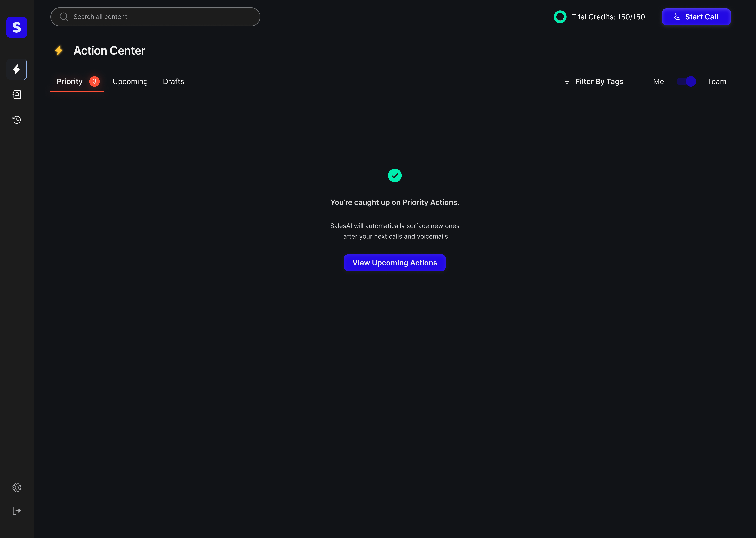This screenshot has width=756, height=538.
Task: Click the SalesAI logo
Action: point(17,27)
